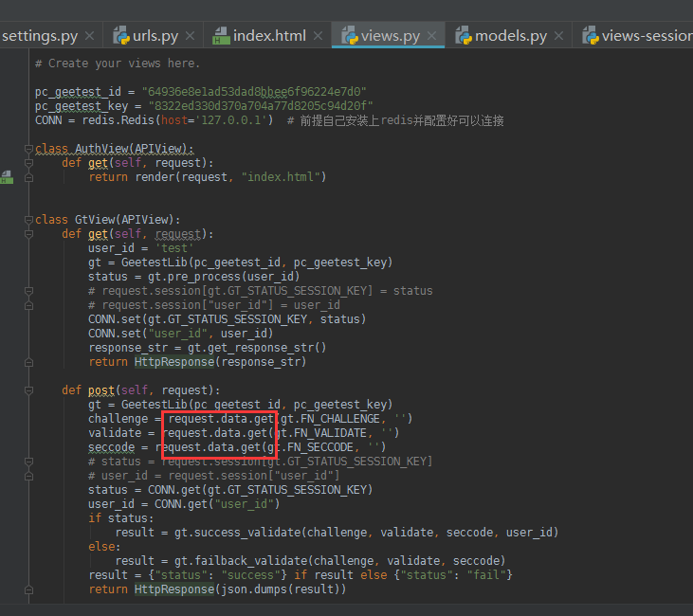Click the '# Create your views here.' comment
The width and height of the screenshot is (693, 616).
coord(118,63)
